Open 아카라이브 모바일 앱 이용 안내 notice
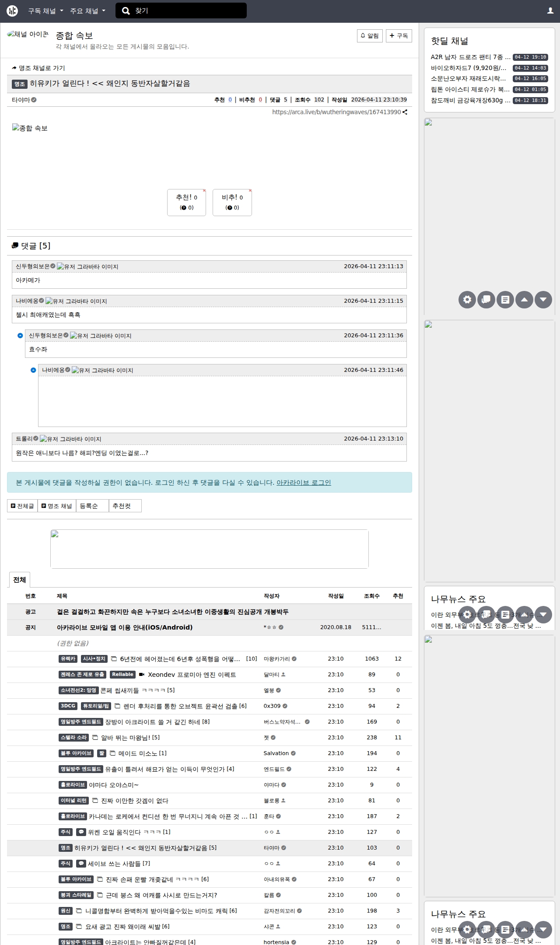 125,627
